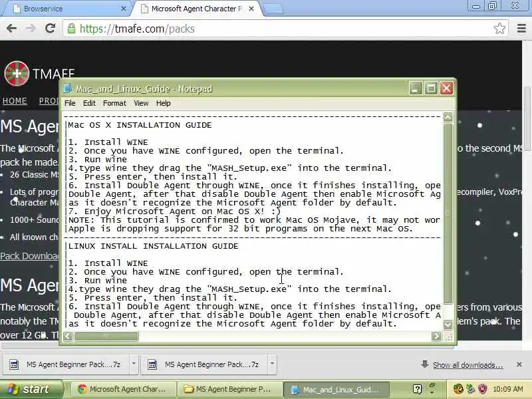The height and width of the screenshot is (399, 532).
Task: Click Notepad vertical scroll down arrow
Action: coord(448,325)
